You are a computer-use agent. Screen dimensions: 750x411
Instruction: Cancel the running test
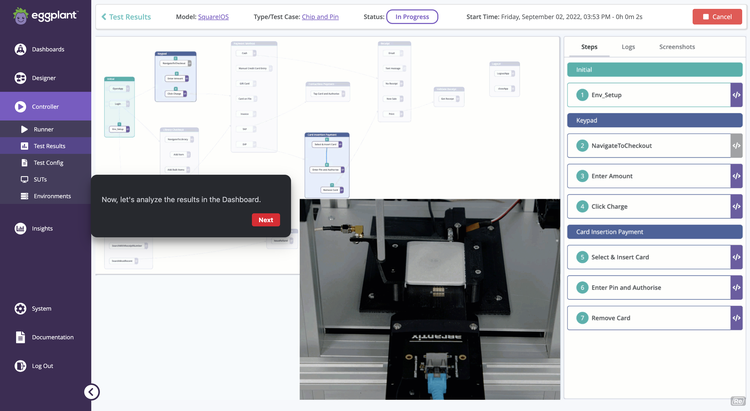coord(717,17)
